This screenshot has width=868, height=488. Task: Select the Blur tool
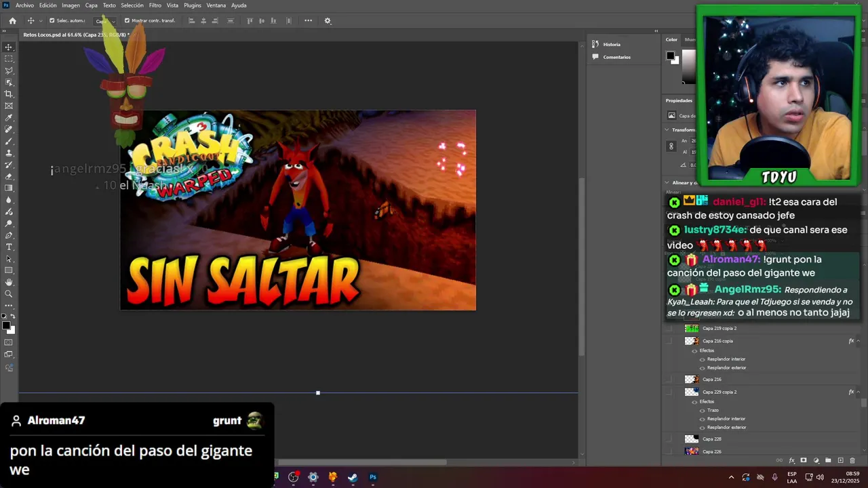click(x=9, y=200)
